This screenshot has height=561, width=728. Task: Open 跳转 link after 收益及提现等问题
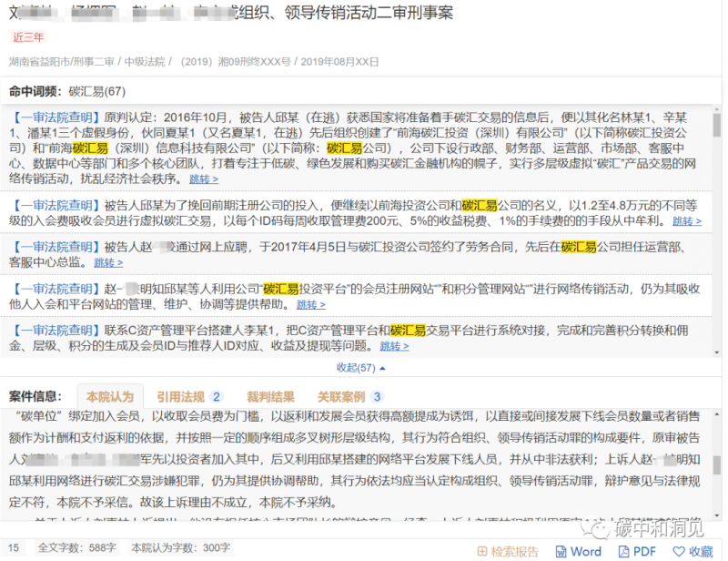pyautogui.click(x=394, y=347)
